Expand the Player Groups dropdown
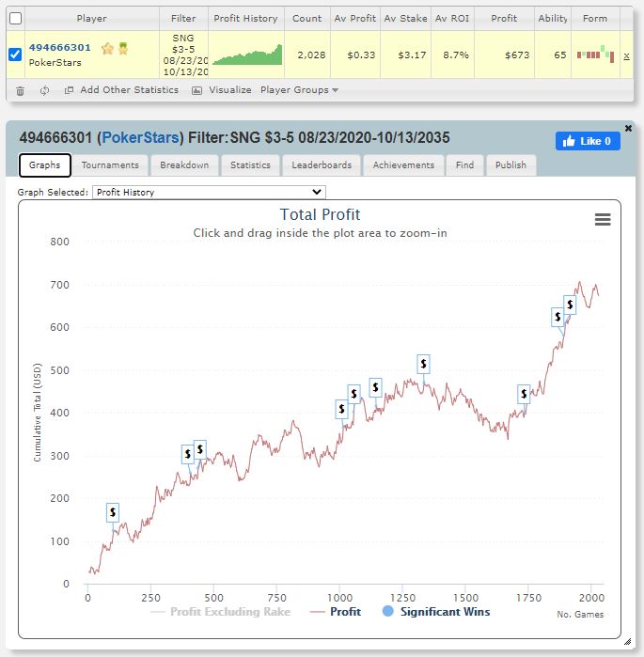The image size is (644, 657). click(x=299, y=90)
